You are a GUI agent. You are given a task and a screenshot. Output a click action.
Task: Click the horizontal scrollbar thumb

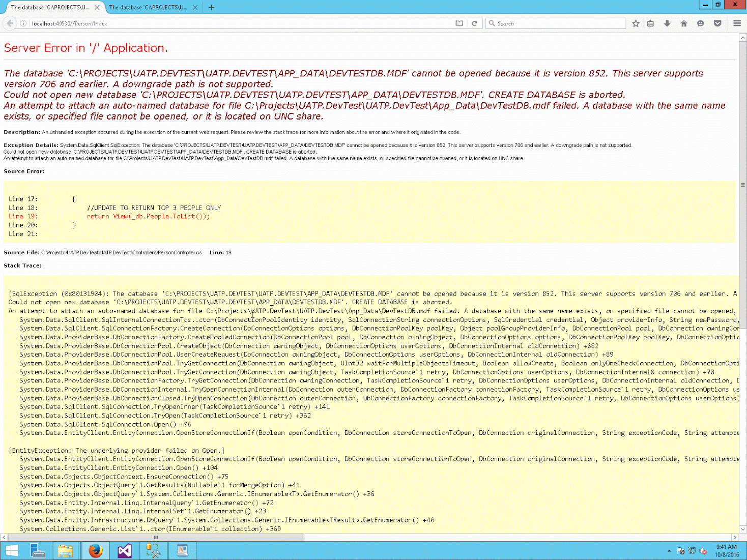156,537
